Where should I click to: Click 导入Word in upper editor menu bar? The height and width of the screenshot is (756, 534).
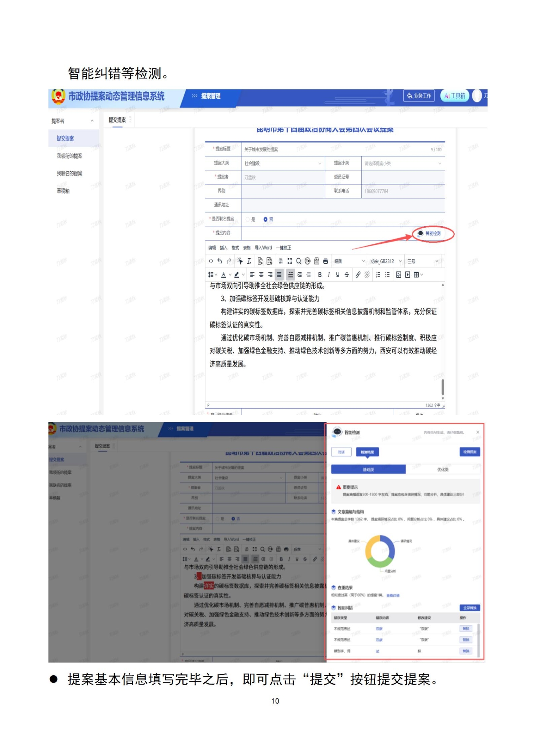(263, 248)
